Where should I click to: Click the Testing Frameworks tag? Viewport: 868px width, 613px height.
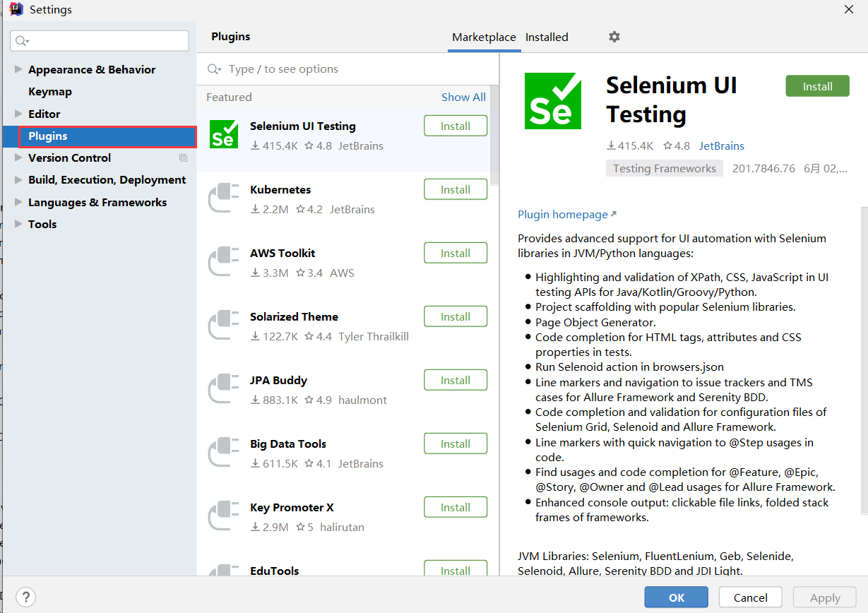click(x=665, y=168)
